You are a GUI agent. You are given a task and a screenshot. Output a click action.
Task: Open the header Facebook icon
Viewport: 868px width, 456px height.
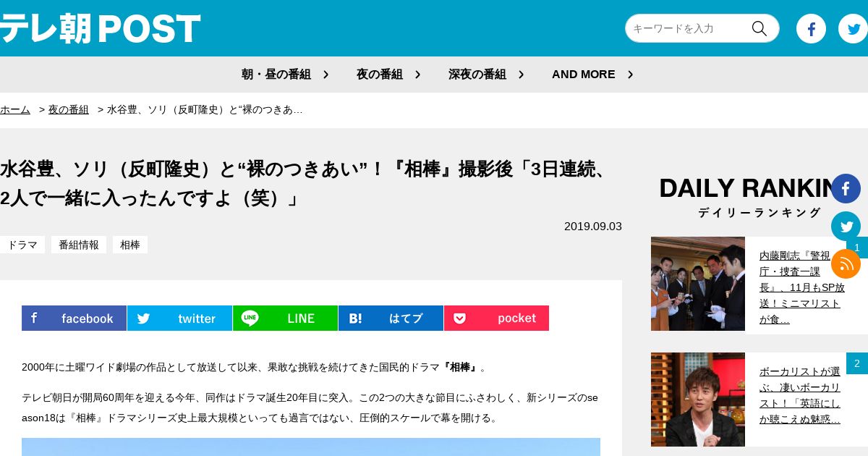coord(811,29)
